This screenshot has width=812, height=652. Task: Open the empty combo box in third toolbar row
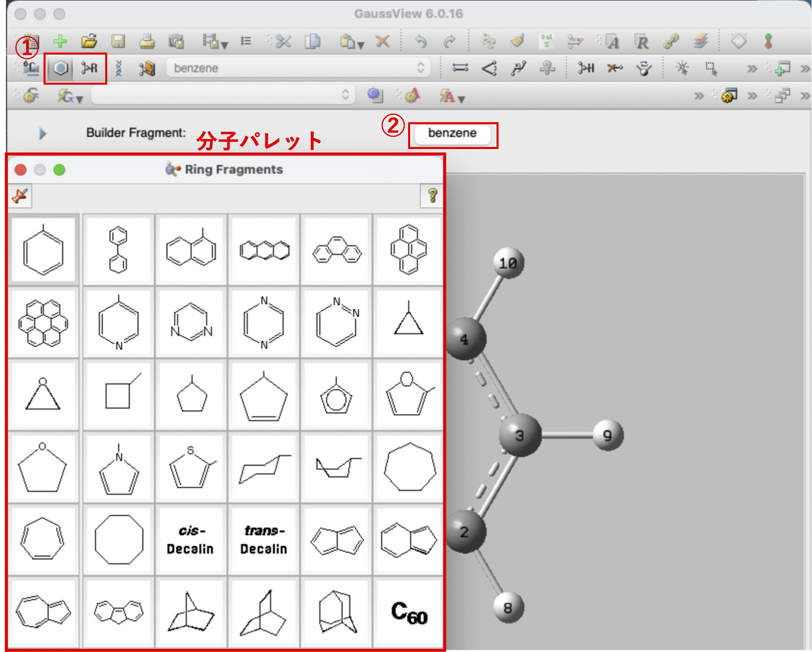point(222,95)
